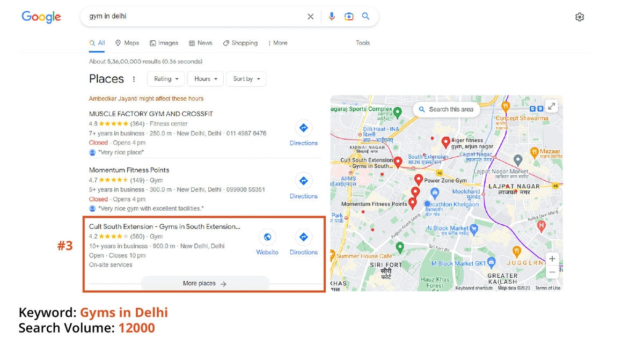Click Juggernaut restaurant map marker
Image resolution: width=644 pixels, height=339 pixels.
click(516, 251)
